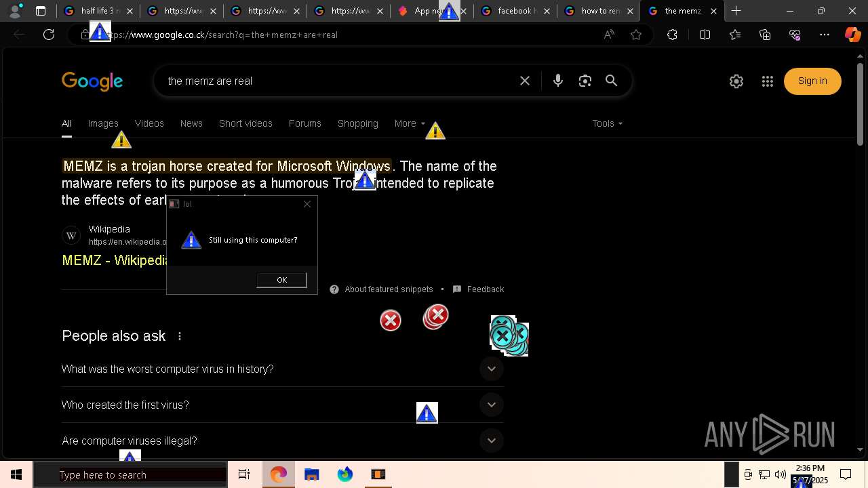This screenshot has height=488, width=868.
Task: Close the half life 3 tab
Action: pos(130,11)
